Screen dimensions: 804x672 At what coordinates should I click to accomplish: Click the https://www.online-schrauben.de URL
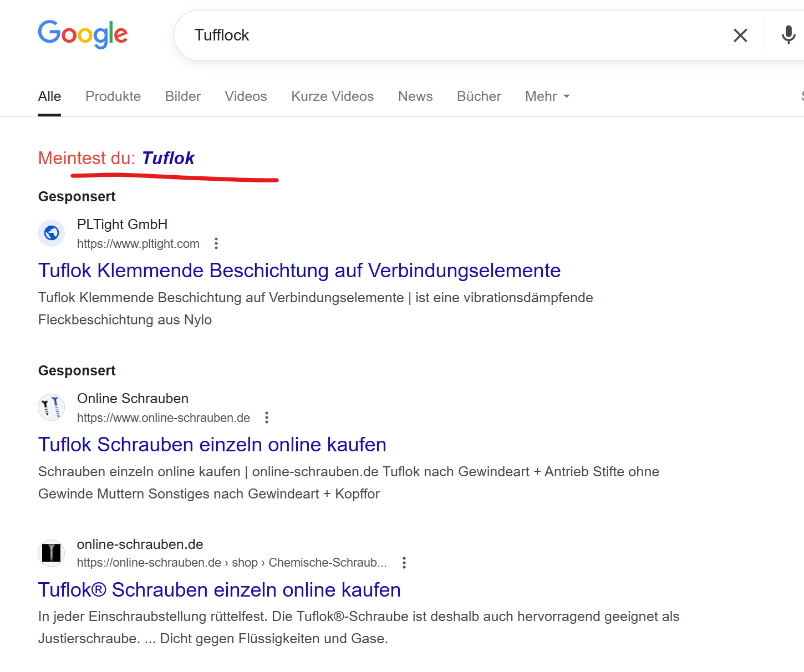164,418
